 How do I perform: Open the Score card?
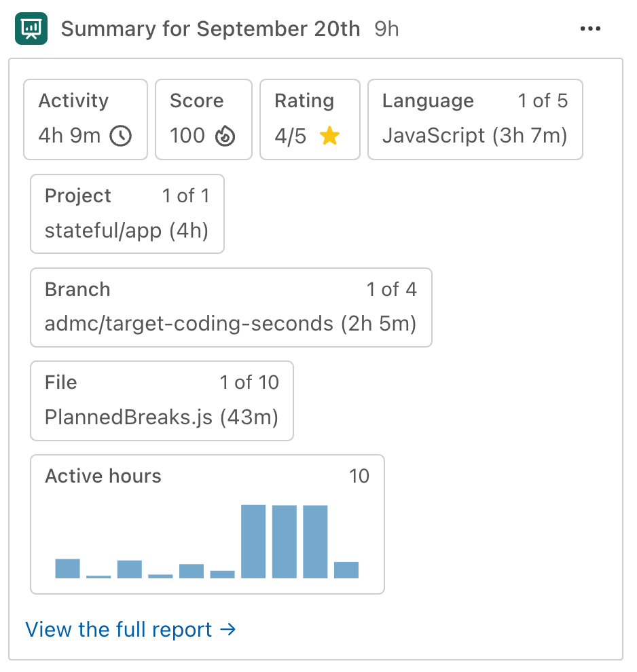tap(203, 119)
